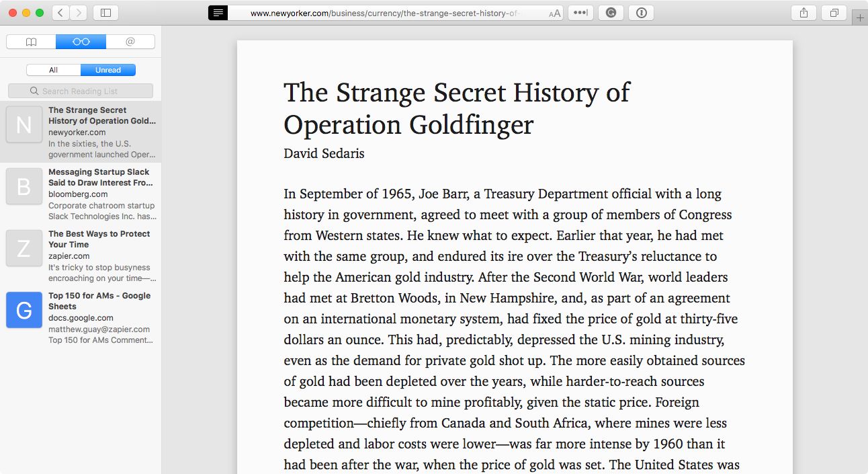Image resolution: width=868 pixels, height=474 pixels.
Task: Open a new tab with plus button
Action: coord(860,18)
